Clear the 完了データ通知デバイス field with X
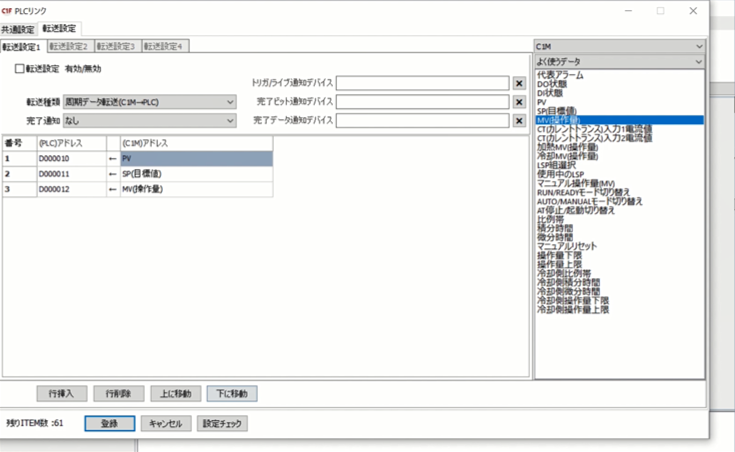This screenshot has height=452, width=735. (x=519, y=121)
